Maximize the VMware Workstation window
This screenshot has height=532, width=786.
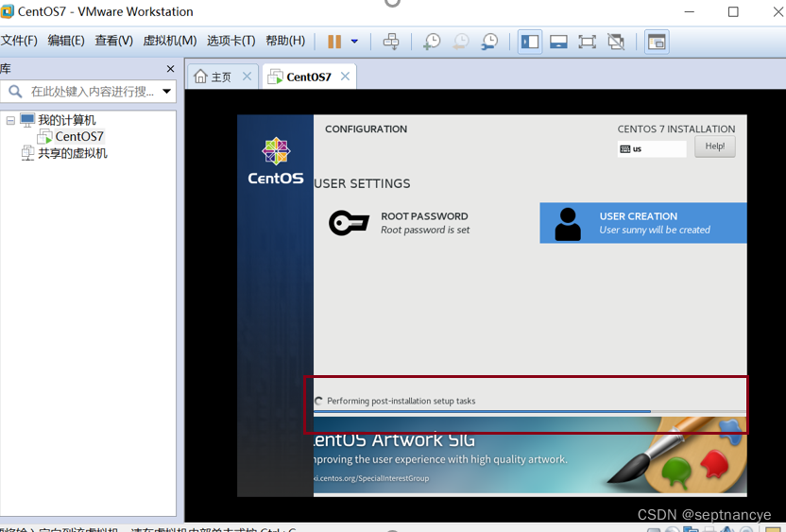tap(733, 11)
